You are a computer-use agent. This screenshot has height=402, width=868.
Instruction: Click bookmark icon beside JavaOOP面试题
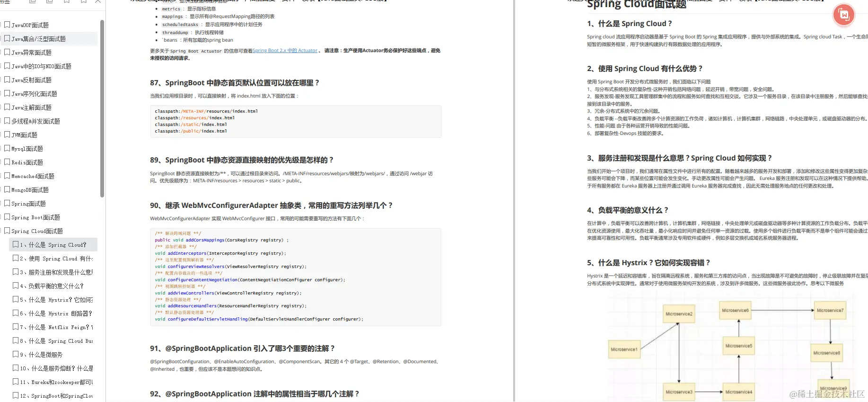7,25
